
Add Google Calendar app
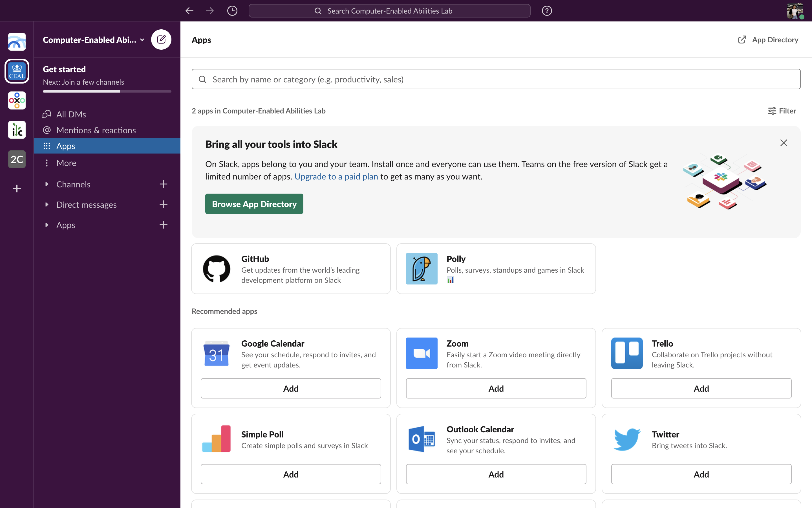(291, 388)
